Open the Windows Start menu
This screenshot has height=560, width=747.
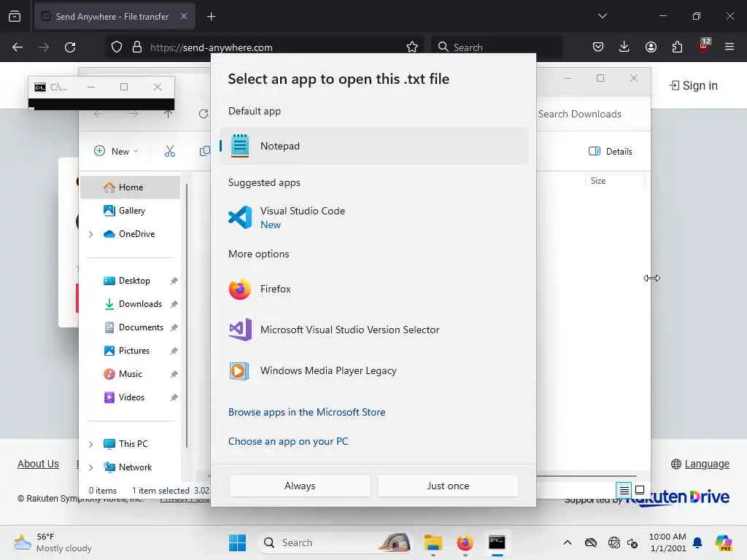pos(237,542)
